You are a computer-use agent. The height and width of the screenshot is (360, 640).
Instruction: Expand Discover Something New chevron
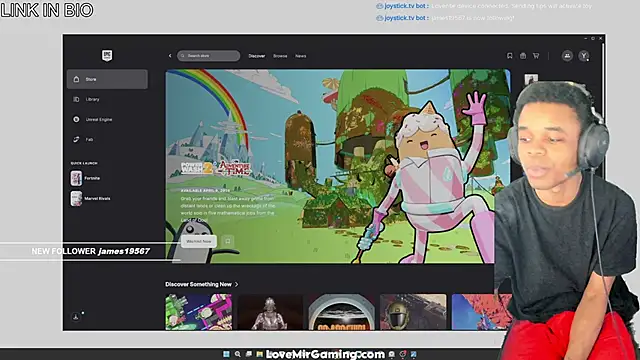[x=237, y=284]
